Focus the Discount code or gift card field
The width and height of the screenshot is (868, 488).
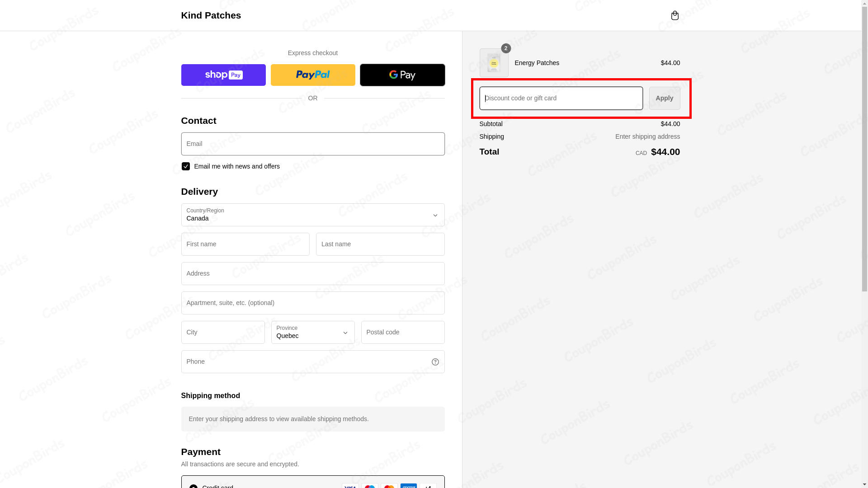pos(561,99)
